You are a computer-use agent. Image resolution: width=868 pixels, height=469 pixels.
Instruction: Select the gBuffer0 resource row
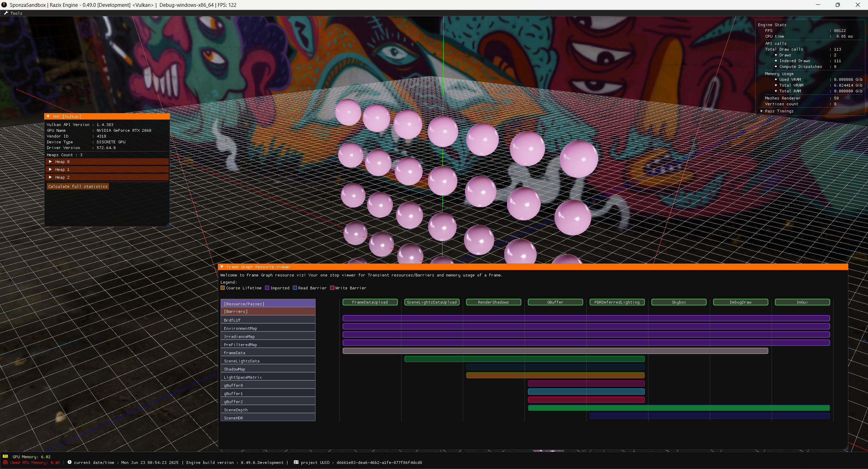pos(268,385)
